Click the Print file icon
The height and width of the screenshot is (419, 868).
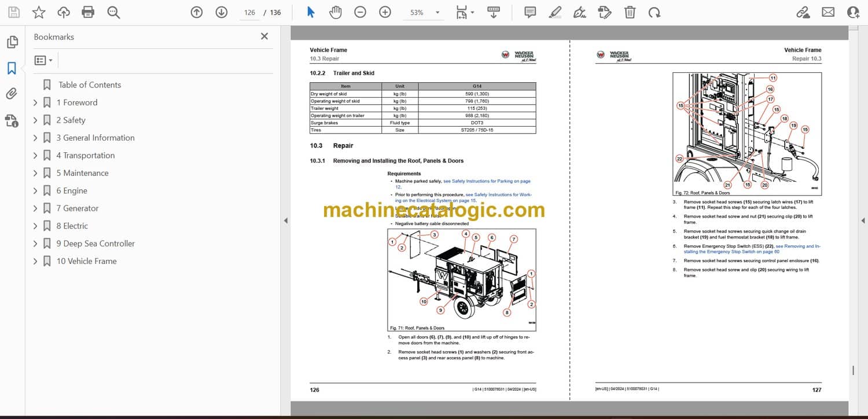pos(88,12)
